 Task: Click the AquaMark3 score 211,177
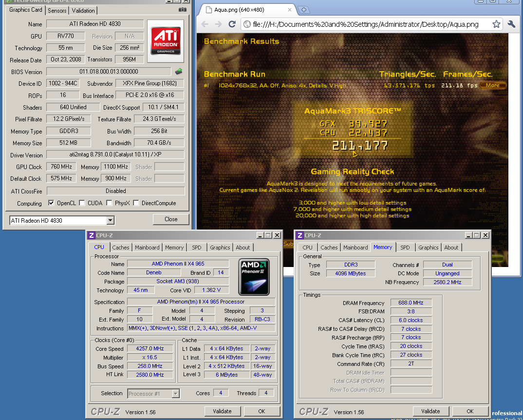(360, 146)
